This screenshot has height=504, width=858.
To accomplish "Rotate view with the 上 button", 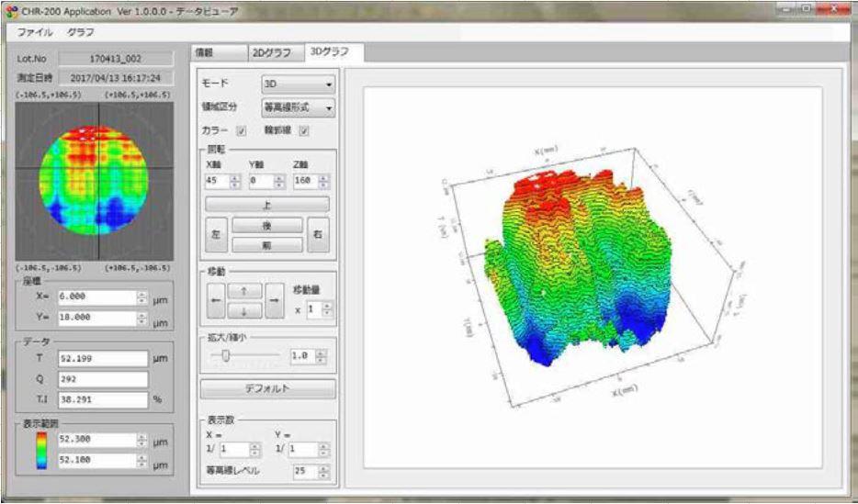I will (266, 205).
